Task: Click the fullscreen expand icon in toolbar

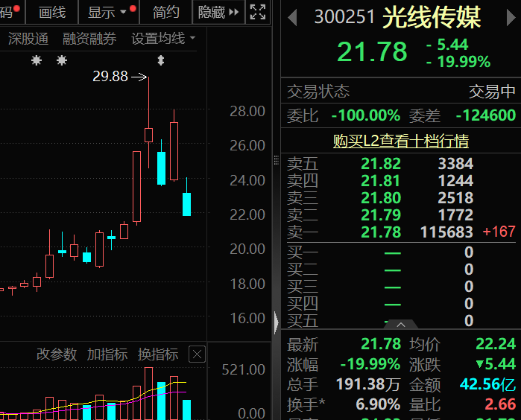Action: click(257, 12)
